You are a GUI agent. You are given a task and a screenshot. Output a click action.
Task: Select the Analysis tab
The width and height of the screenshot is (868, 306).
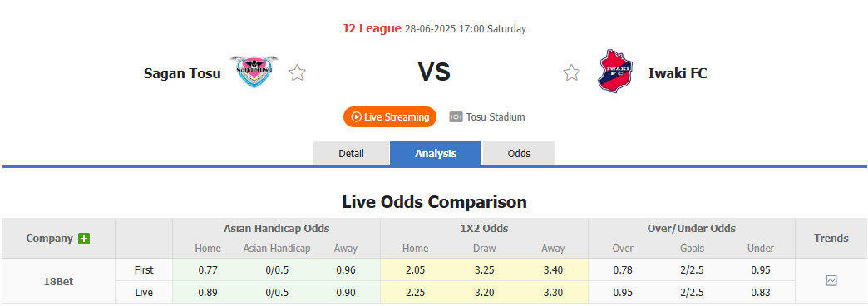[x=436, y=153]
